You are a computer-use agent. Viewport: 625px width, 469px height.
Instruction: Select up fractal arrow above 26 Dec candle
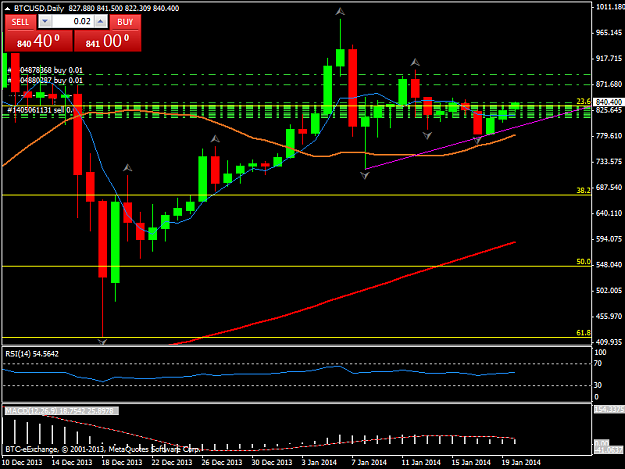coord(215,139)
